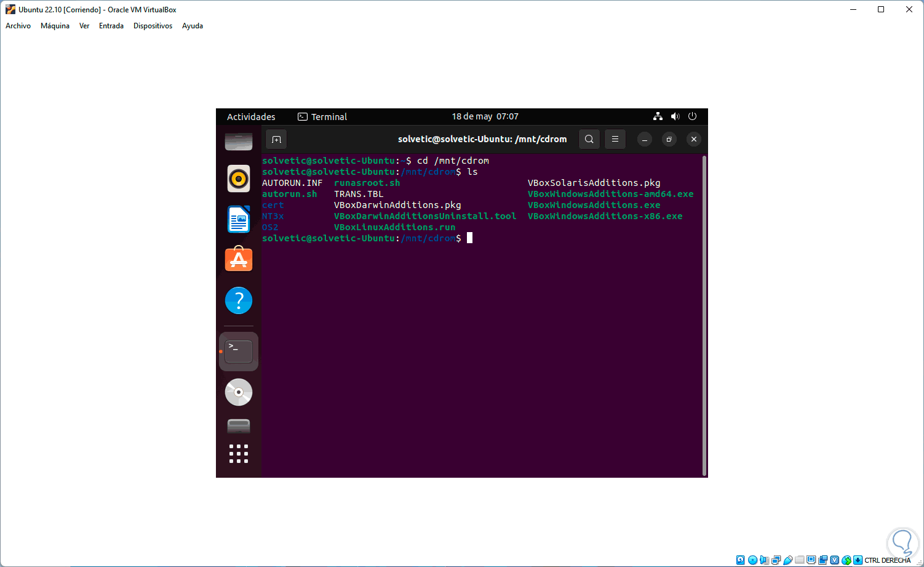Click the virtualization CPU status bar icon
924x567 pixels.
[835, 560]
